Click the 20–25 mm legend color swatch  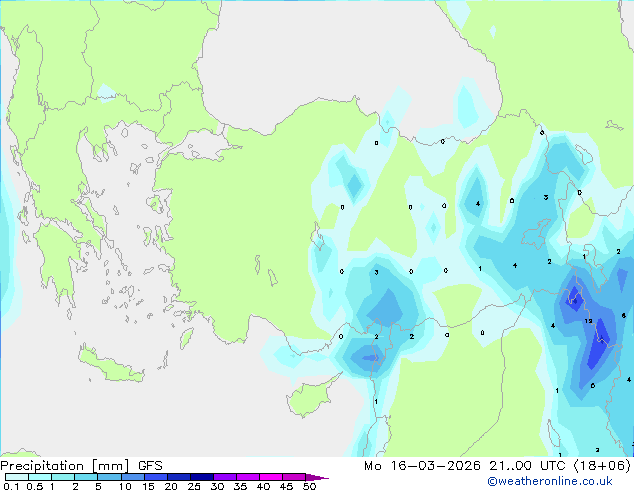click(x=178, y=477)
